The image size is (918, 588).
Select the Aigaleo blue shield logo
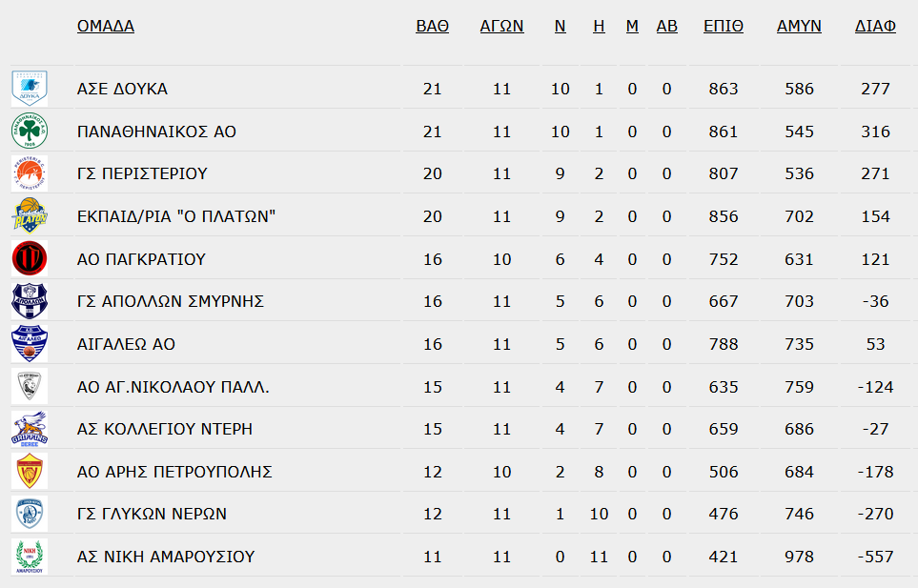30,344
